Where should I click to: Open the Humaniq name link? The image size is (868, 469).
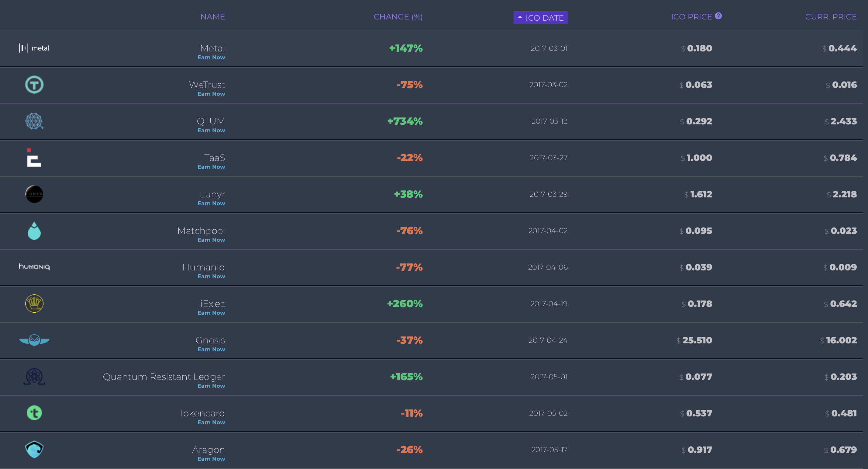(203, 267)
